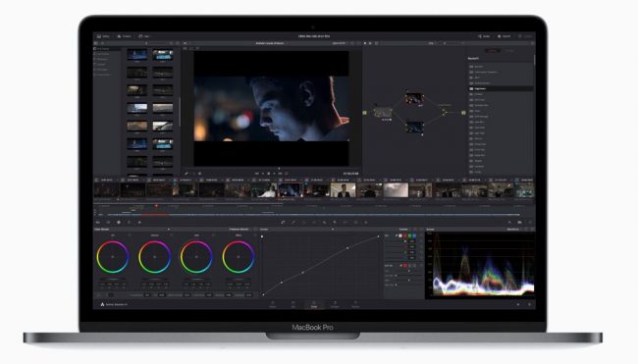
Task: Open the Primaries Wheels mode dropdown
Action: pos(239,230)
